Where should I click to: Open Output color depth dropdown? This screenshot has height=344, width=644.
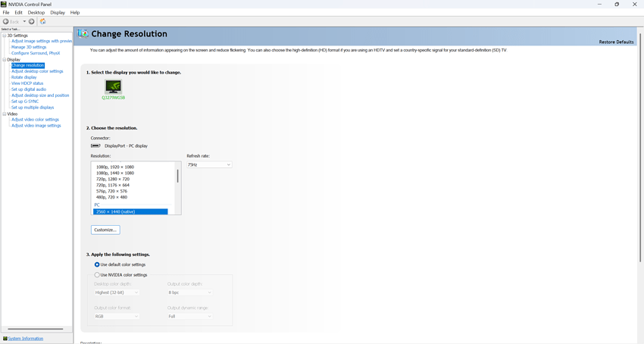[x=189, y=292]
